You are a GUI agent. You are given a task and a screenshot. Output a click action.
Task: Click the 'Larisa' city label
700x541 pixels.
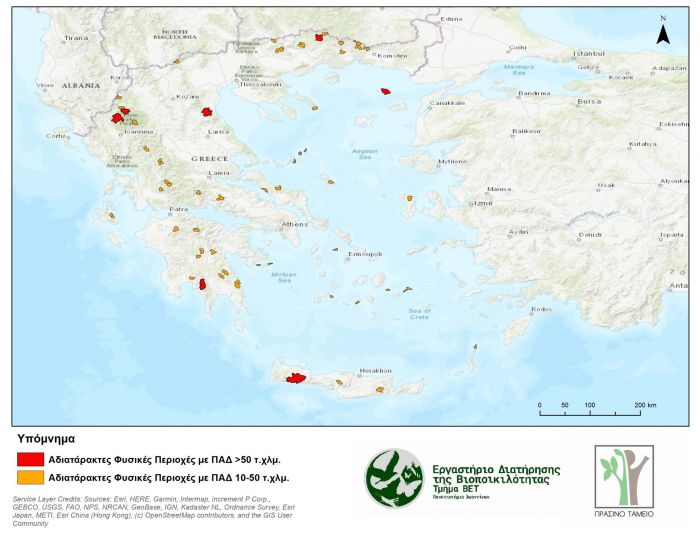coord(218,131)
